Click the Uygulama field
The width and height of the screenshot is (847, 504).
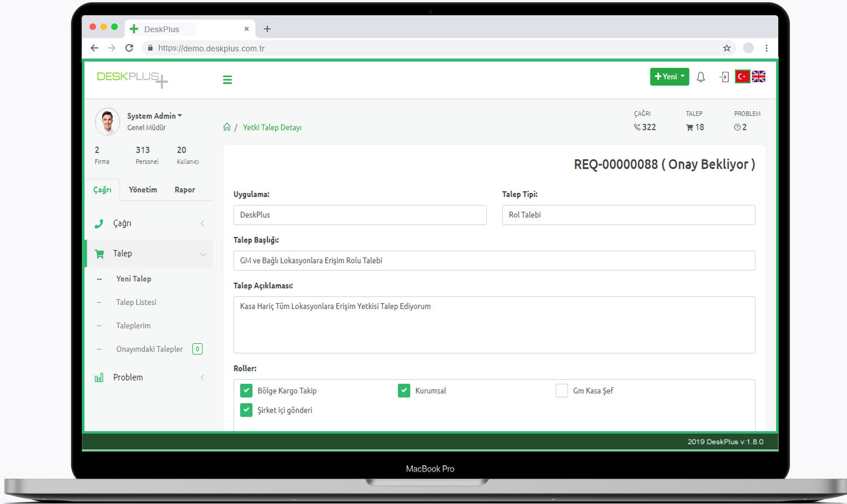tap(360, 215)
